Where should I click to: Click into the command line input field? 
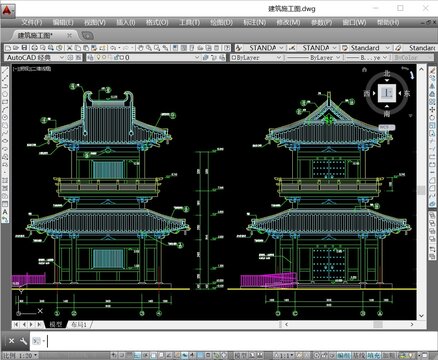(233, 341)
